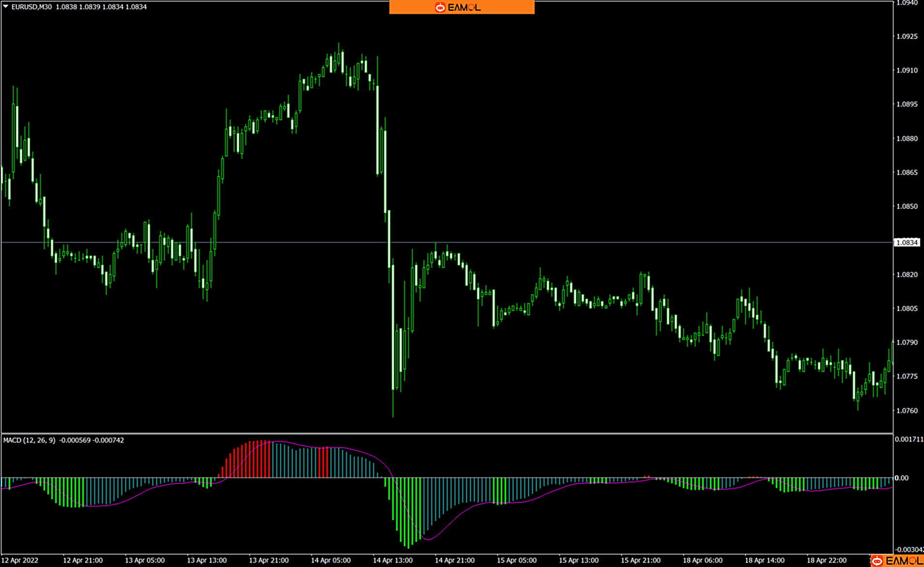The height and width of the screenshot is (567, 924).
Task: Select the 15 Apr 05:00 time label
Action: pyautogui.click(x=517, y=560)
